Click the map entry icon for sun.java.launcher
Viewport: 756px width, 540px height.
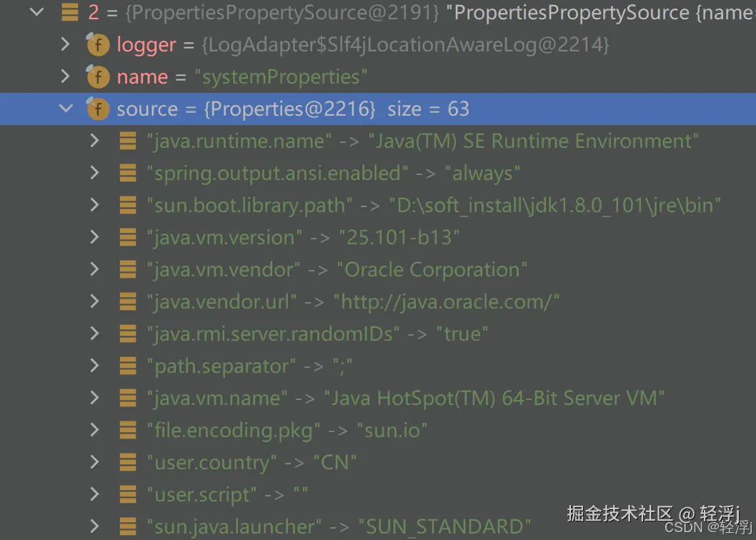click(128, 526)
